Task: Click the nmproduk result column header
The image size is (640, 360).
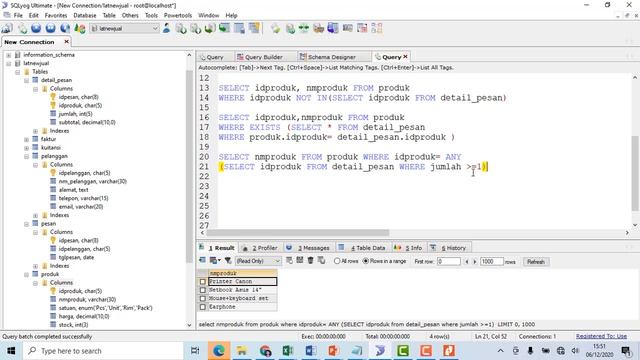Action: point(242,273)
